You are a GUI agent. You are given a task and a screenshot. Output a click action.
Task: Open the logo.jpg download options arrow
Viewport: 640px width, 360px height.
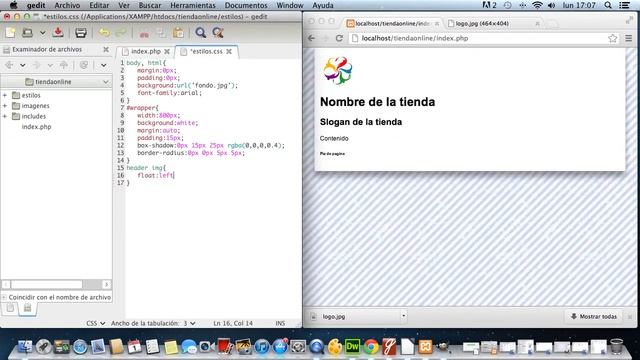(403, 316)
